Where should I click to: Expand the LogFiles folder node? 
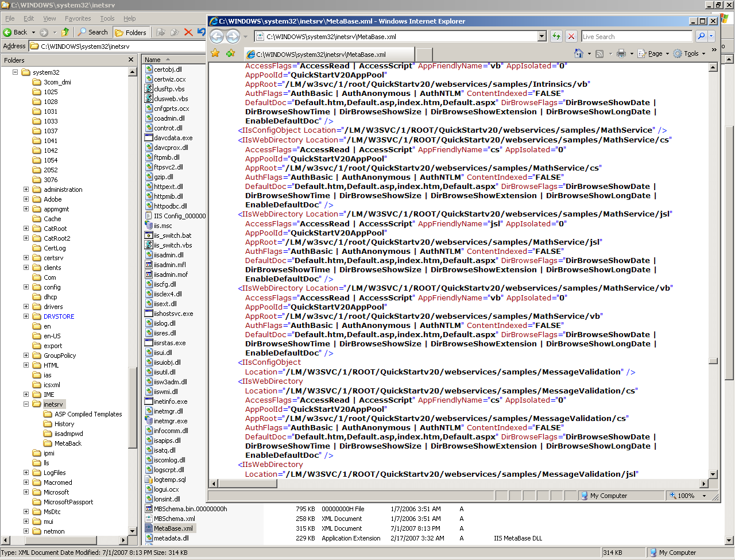pyautogui.click(x=26, y=473)
